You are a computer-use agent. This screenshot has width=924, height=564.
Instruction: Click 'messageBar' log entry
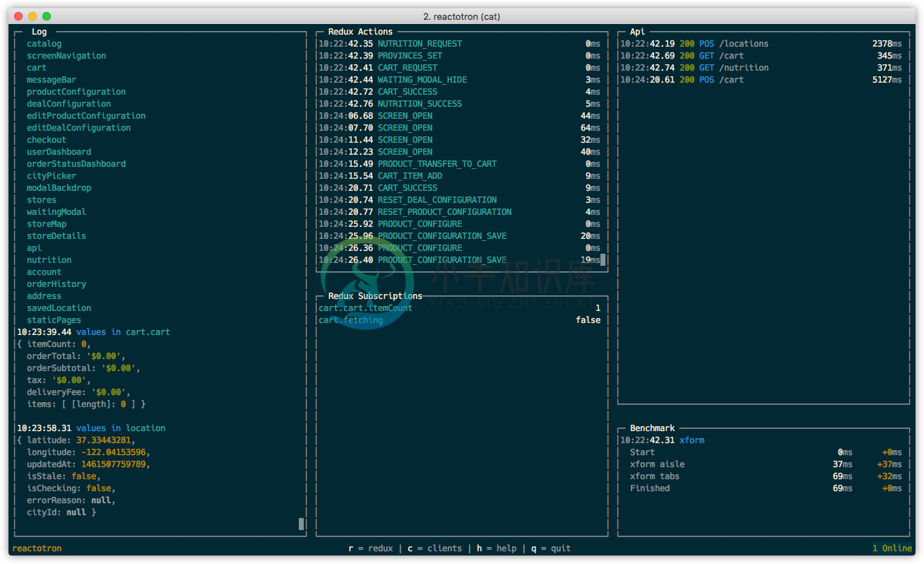click(52, 80)
